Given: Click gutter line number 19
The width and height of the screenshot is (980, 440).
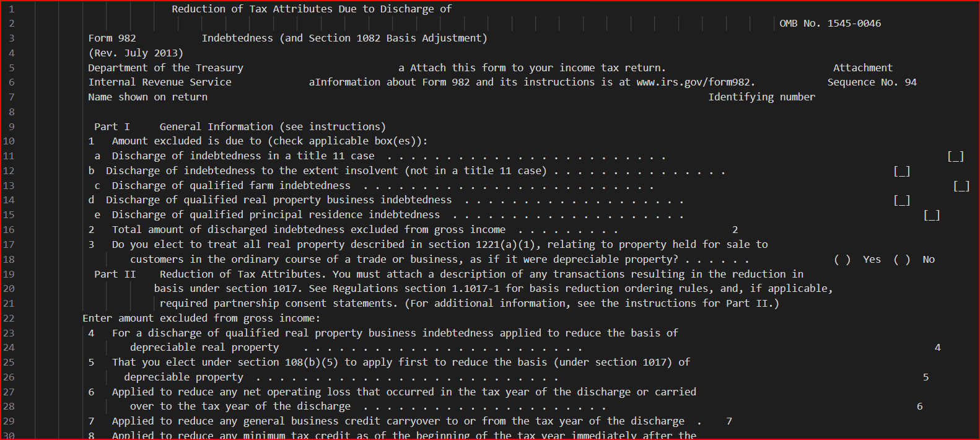Looking at the screenshot, I should [x=9, y=274].
